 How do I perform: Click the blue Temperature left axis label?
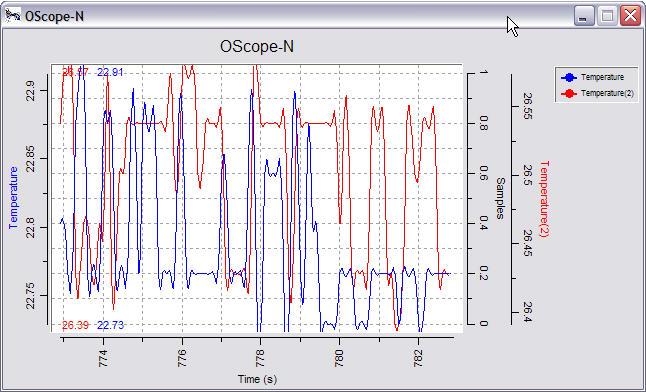tap(13, 198)
